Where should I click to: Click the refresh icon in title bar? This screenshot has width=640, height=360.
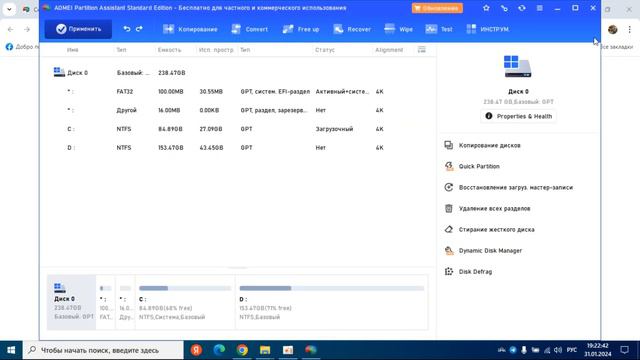[x=522, y=8]
